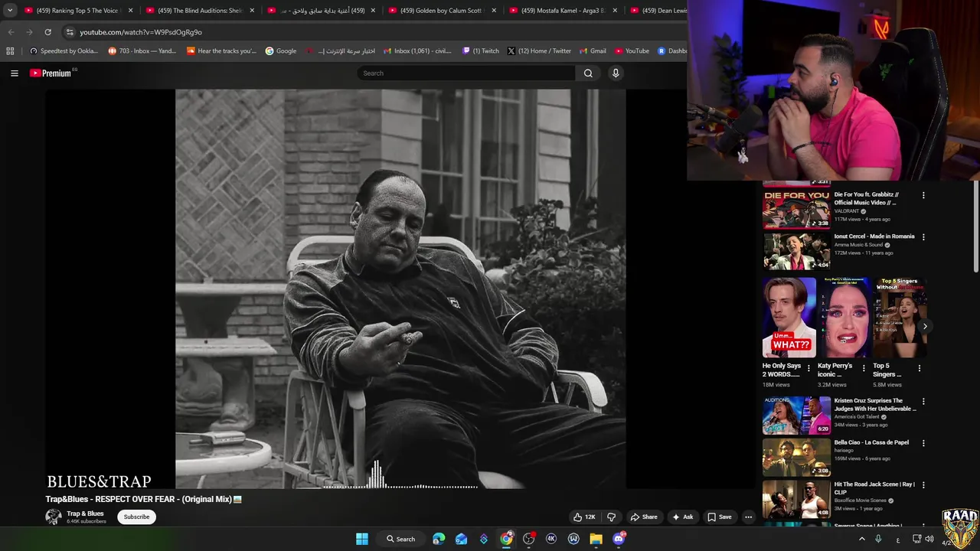Click the YouTube search magnifier button

point(588,73)
